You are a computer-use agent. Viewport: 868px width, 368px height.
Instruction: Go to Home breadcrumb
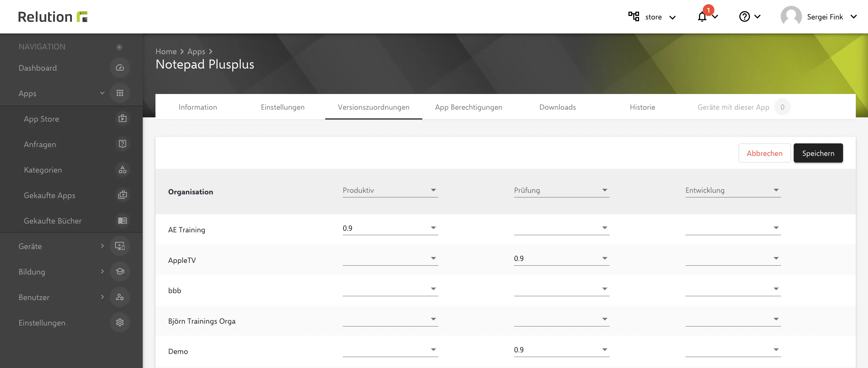click(x=166, y=52)
